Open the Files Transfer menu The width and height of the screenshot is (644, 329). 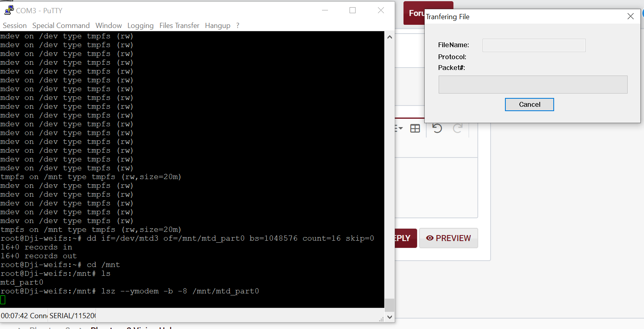coord(179,26)
